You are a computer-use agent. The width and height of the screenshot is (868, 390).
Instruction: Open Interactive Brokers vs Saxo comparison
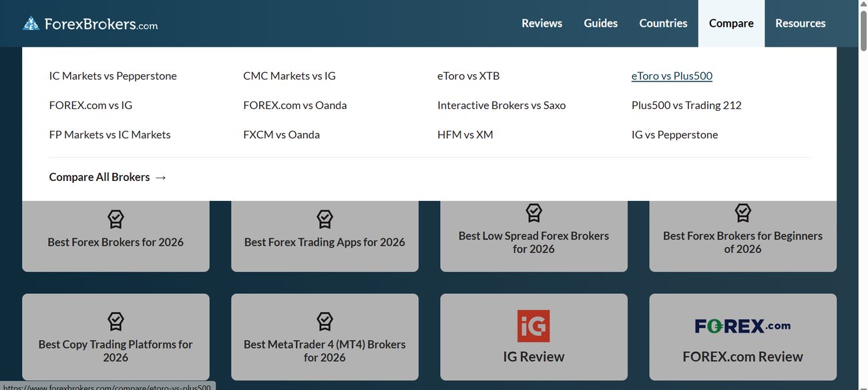click(501, 106)
